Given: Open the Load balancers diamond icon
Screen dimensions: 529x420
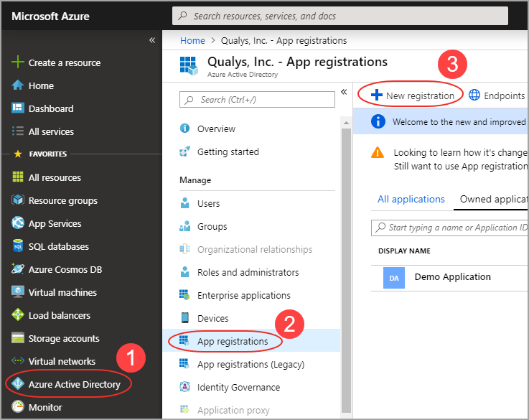Looking at the screenshot, I should tap(17, 314).
